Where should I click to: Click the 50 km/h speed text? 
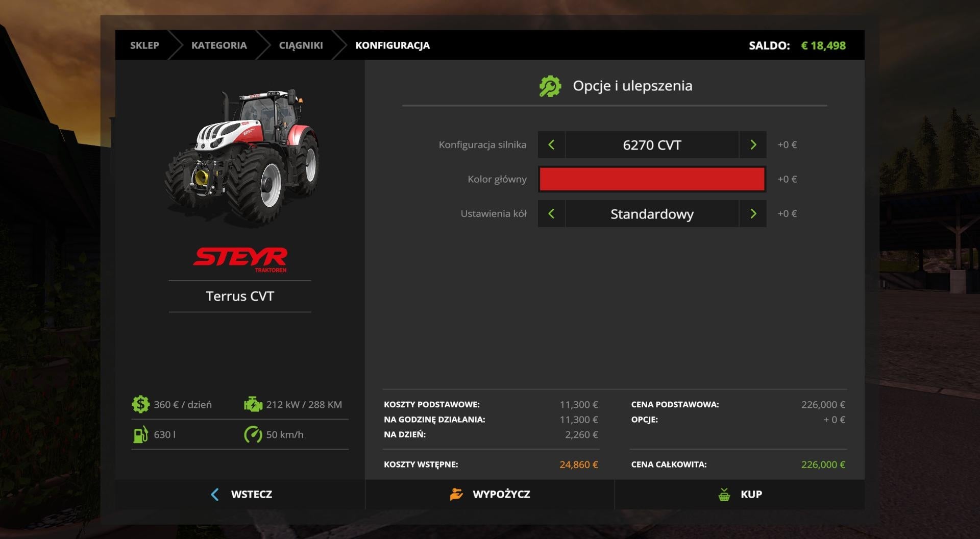pyautogui.click(x=285, y=434)
